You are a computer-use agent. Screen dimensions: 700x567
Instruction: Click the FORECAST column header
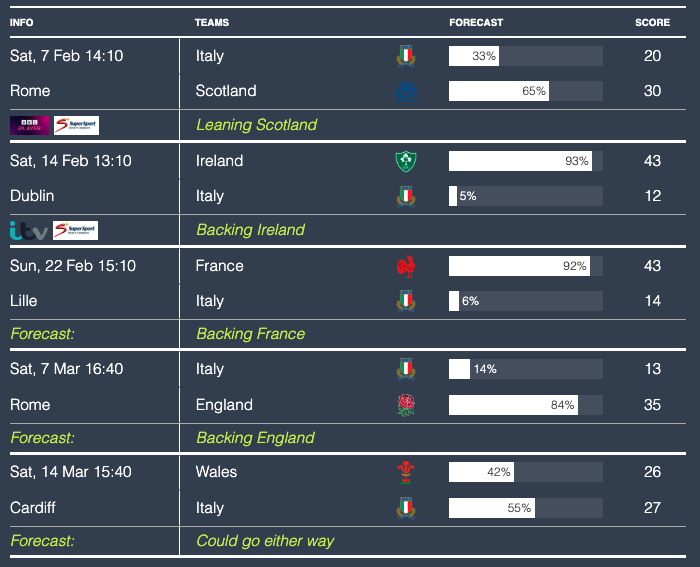(x=476, y=22)
